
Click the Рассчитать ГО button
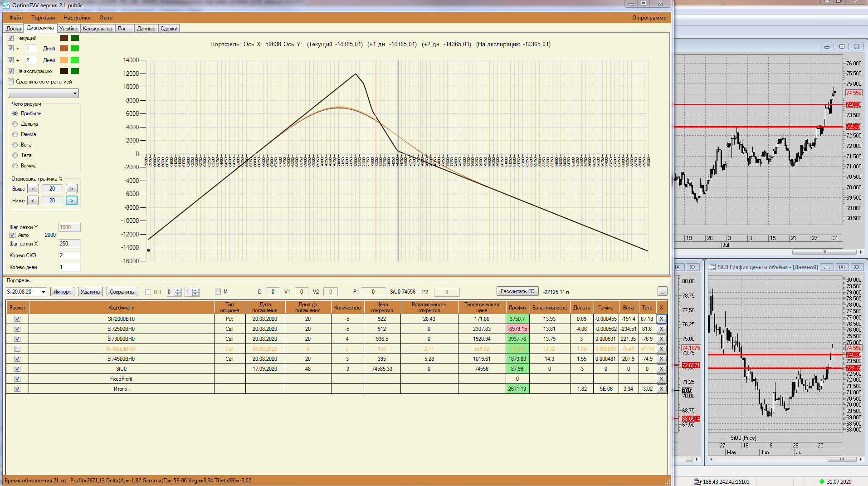[517, 291]
